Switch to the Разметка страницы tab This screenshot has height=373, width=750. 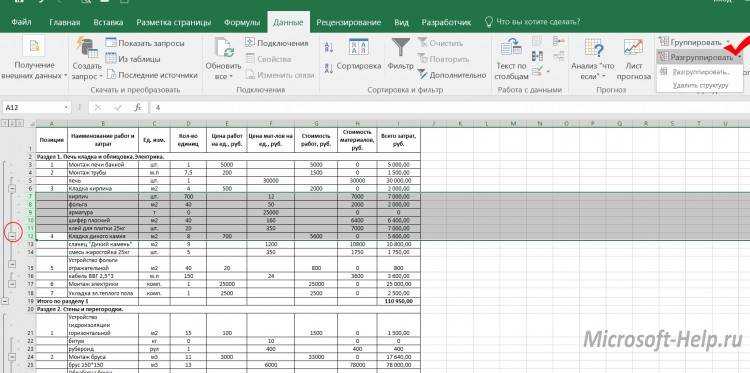[x=174, y=22]
